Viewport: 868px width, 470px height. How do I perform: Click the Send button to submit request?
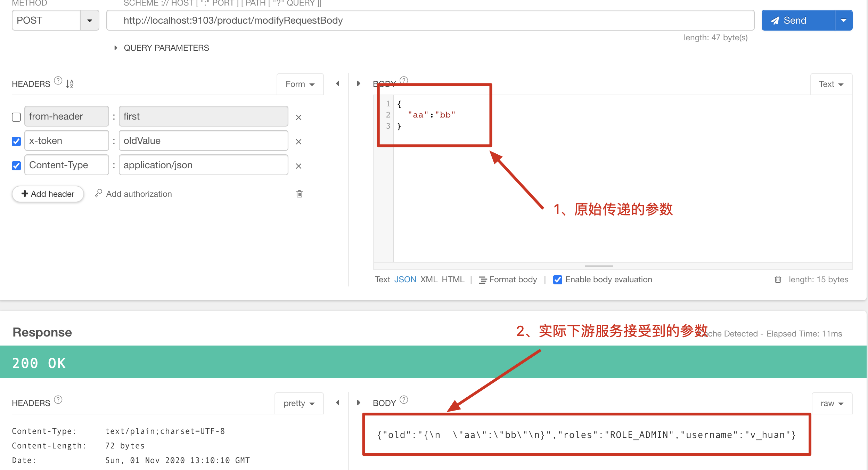coord(795,20)
